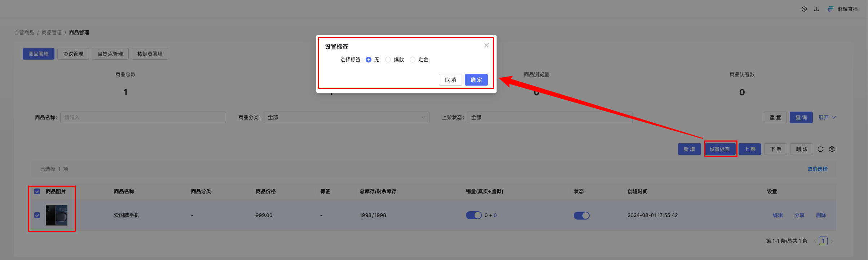Go to next page arrow
The image size is (868, 260).
click(832, 241)
